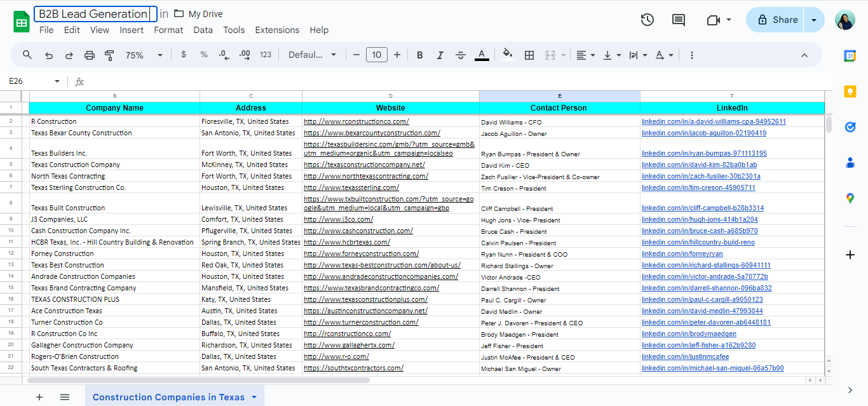Decrease decimal places
Image resolution: width=868 pixels, height=406 pixels.
coord(224,55)
